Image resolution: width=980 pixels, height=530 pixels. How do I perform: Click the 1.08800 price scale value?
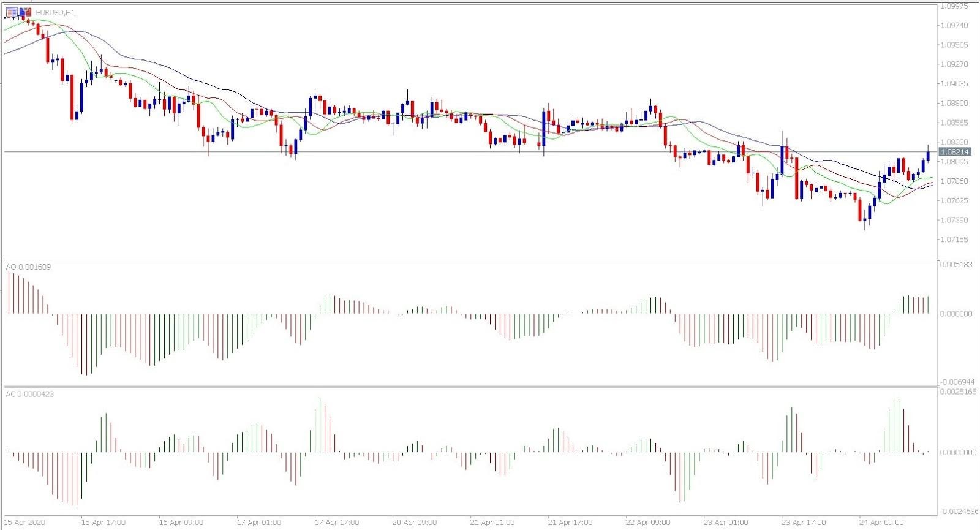pos(956,104)
